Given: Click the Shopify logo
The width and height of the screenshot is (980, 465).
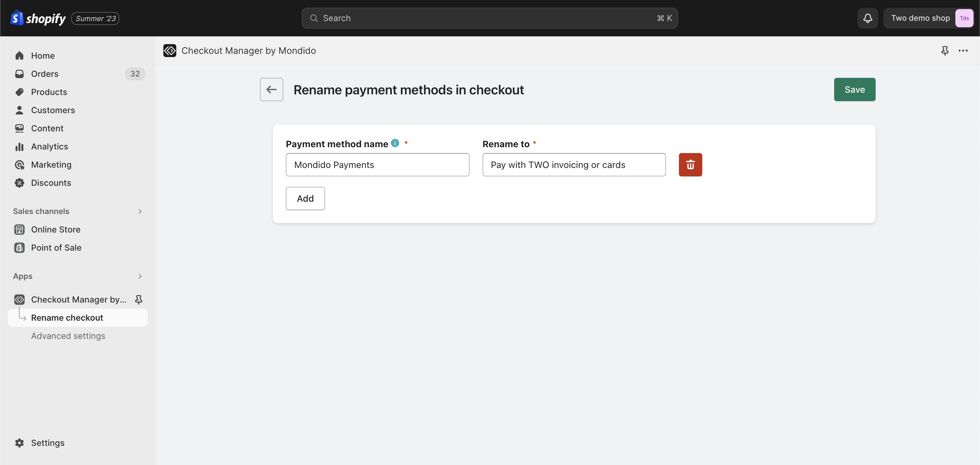Looking at the screenshot, I should point(38,18).
